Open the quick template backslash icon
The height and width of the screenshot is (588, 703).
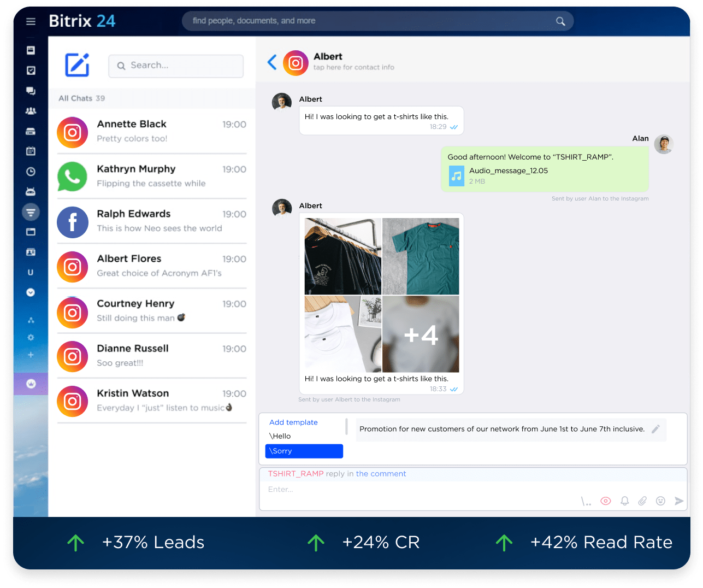[586, 502]
